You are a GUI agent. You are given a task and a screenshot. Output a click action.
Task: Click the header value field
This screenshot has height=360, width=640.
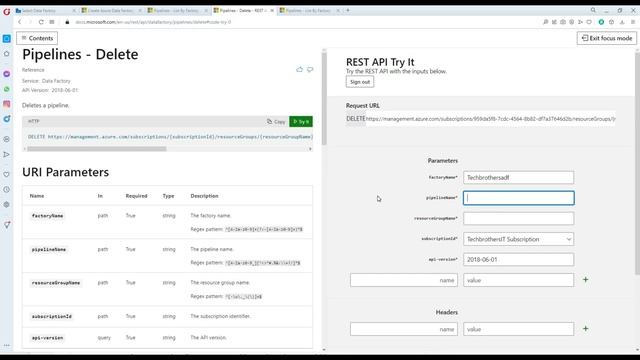518,329
